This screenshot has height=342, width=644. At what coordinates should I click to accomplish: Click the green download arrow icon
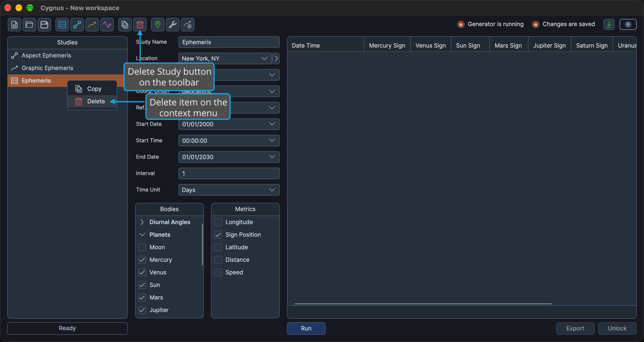pos(609,25)
